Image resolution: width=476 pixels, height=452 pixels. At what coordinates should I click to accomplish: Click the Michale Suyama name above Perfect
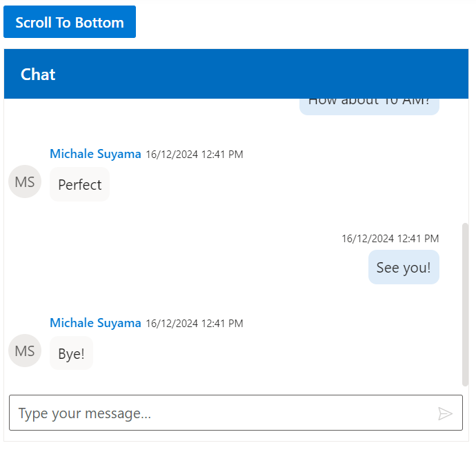click(95, 154)
